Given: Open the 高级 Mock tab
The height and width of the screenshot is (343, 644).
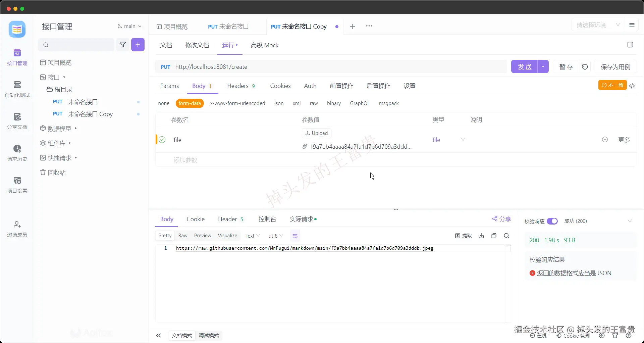Looking at the screenshot, I should pyautogui.click(x=265, y=45).
